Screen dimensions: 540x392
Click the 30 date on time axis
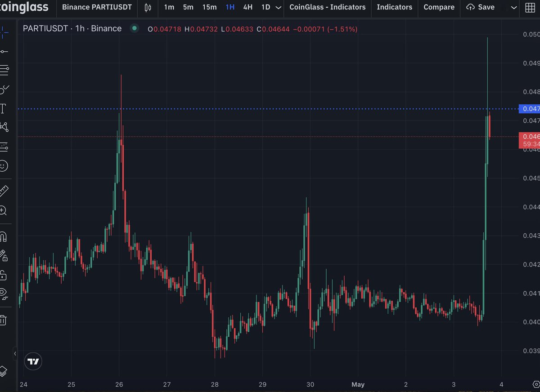pos(310,384)
